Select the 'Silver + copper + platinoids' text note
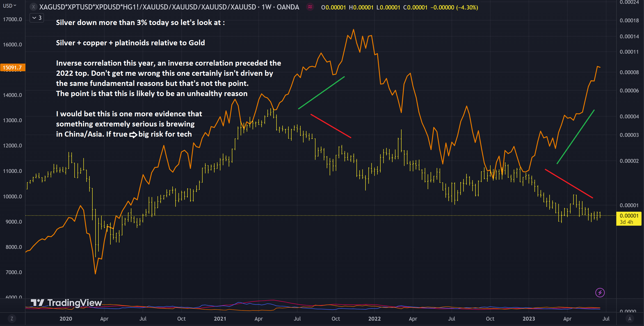 [x=130, y=43]
